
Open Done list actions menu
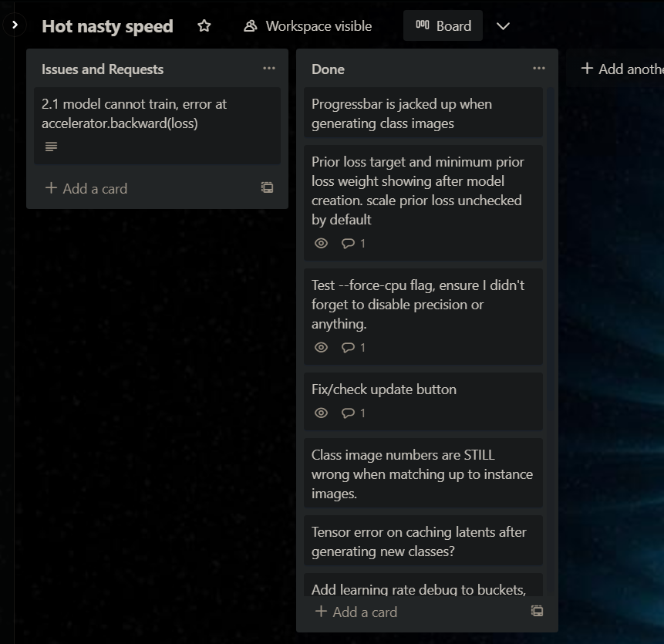coord(538,69)
